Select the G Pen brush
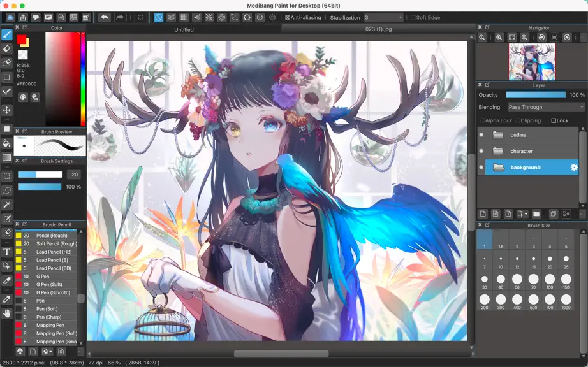The image size is (588, 367). (x=46, y=277)
